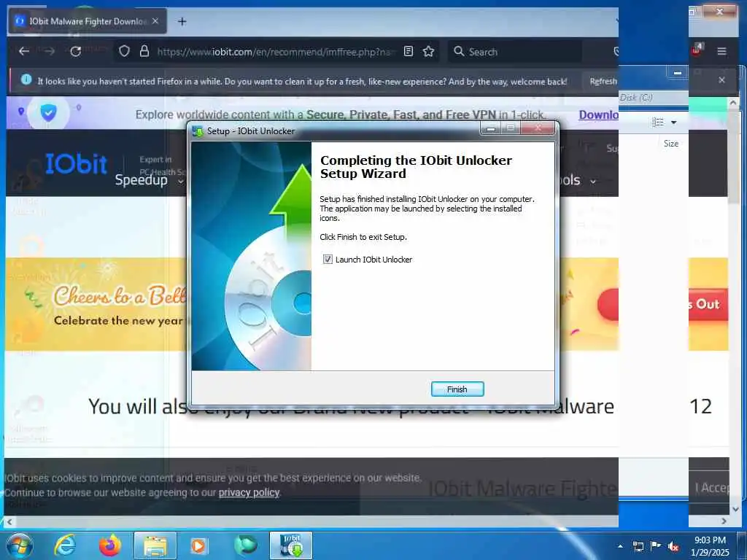
Task: Select the IObit Malware Fighter Download tab
Action: pyautogui.click(x=88, y=21)
